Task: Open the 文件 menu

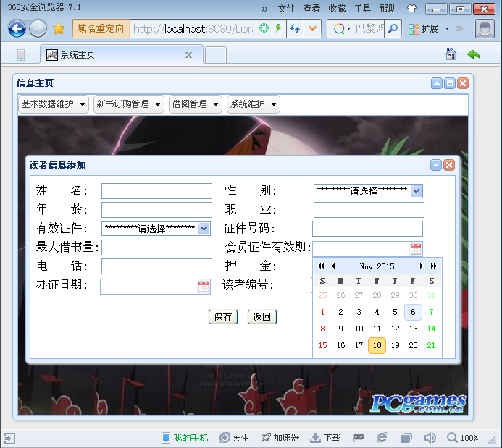Action: (286, 9)
